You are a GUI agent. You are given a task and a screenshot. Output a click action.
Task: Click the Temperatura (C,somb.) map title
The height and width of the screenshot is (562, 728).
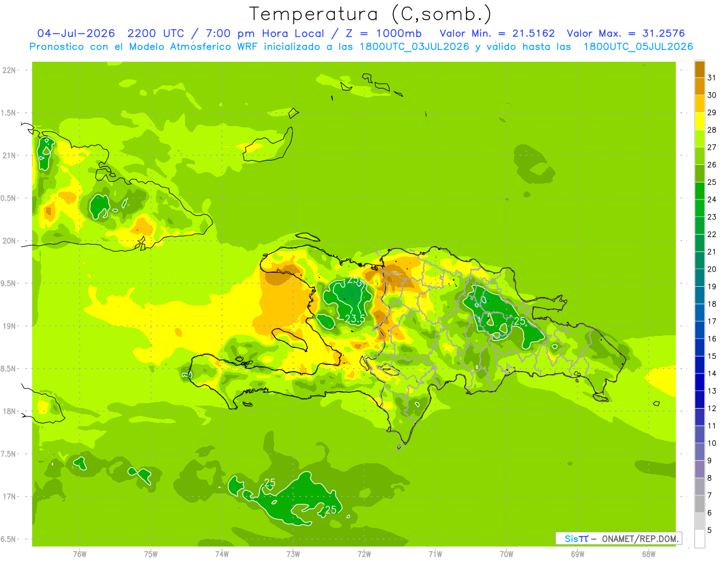click(x=370, y=14)
